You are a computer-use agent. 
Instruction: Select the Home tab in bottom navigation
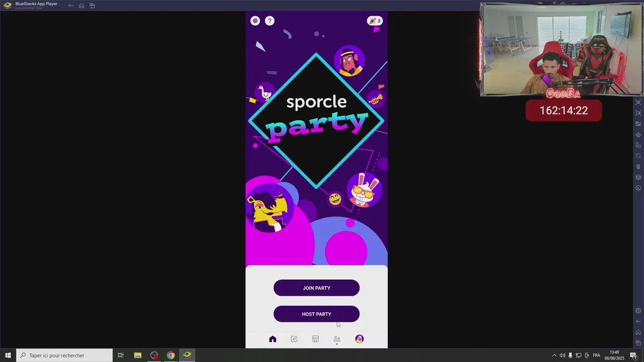coord(273,339)
